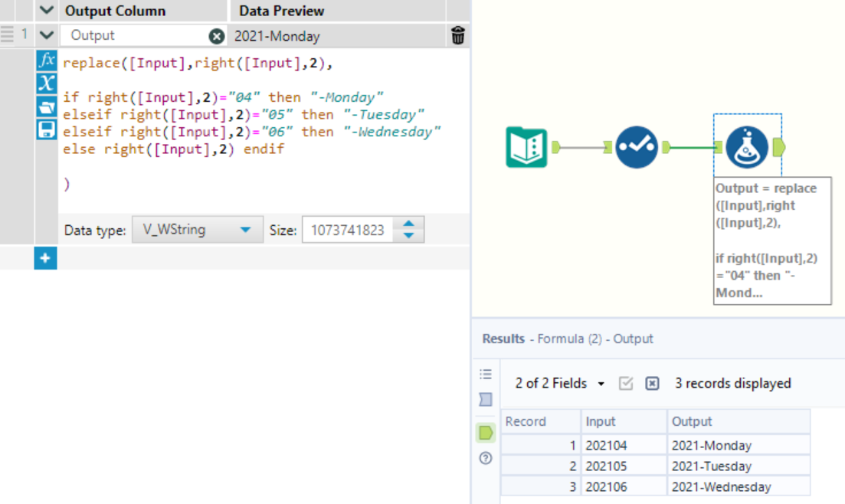
Task: Select the Formula tool on canvas
Action: point(747,146)
